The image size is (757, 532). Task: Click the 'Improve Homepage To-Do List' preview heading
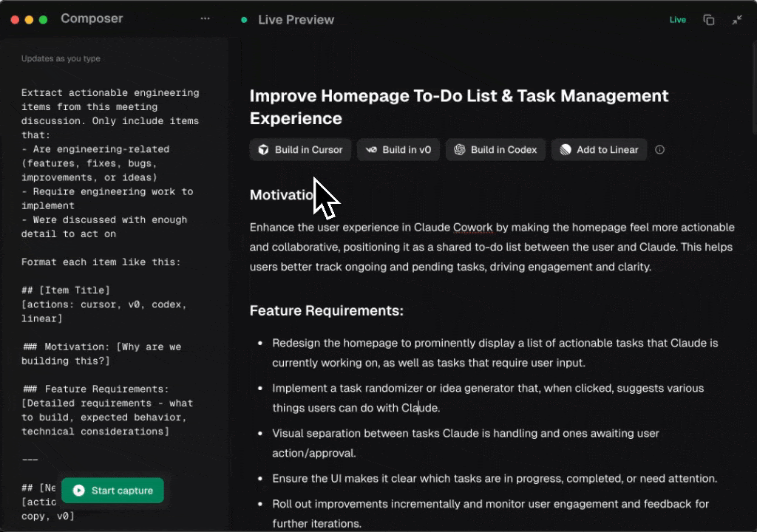[x=458, y=107]
